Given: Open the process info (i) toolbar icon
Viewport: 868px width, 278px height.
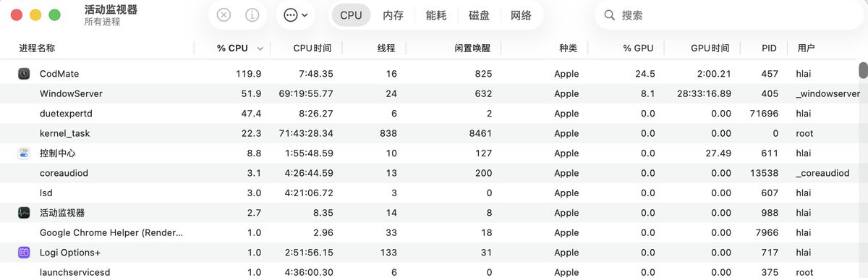Looking at the screenshot, I should pos(252,15).
